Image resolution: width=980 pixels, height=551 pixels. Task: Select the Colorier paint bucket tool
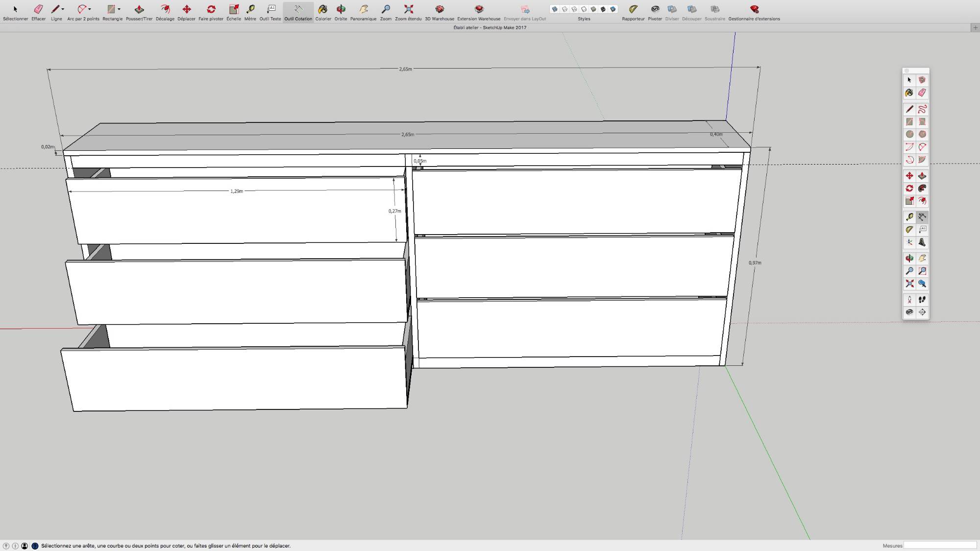point(323,9)
